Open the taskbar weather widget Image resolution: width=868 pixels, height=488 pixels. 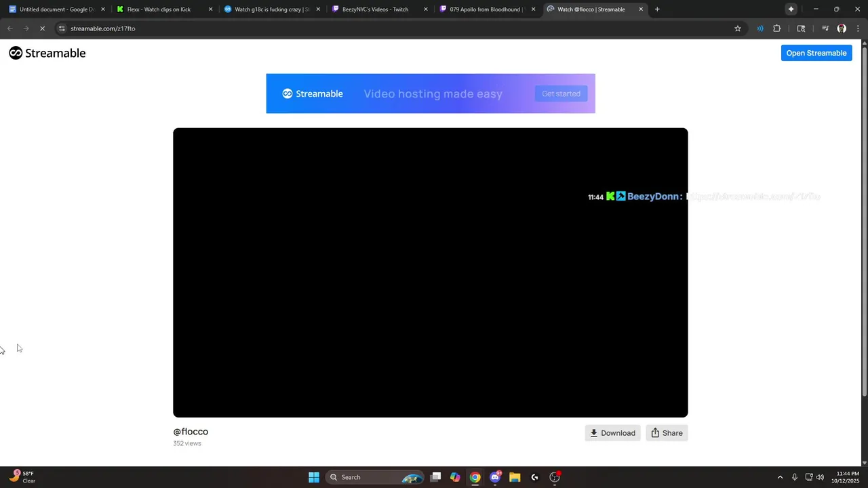click(22, 477)
